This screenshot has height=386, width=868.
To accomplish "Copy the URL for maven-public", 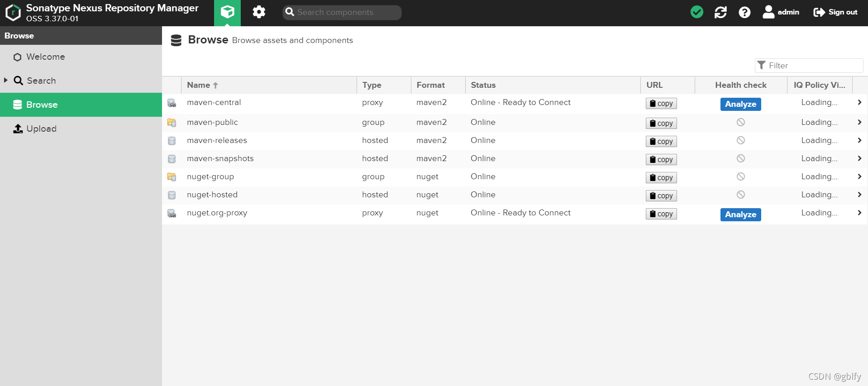I will 661,124.
